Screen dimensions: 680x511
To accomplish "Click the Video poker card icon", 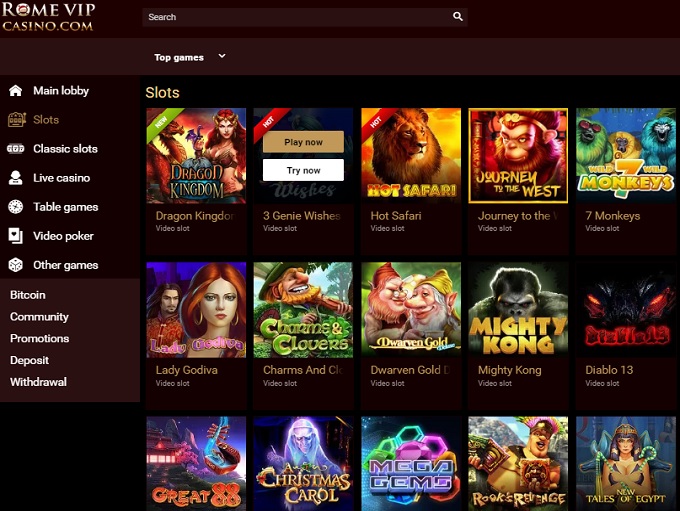I will [16, 236].
